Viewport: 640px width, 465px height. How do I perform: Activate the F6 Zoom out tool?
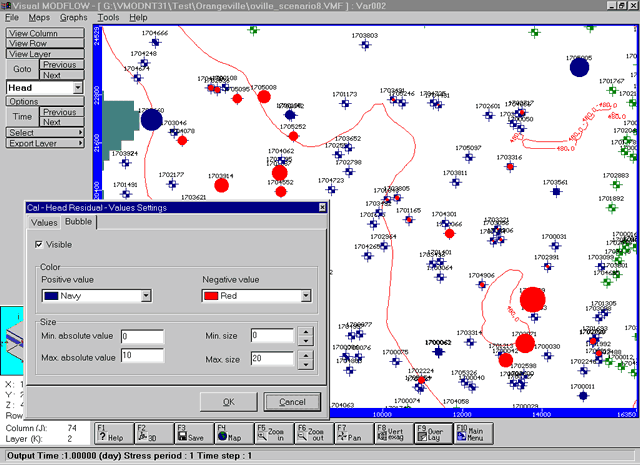[x=314, y=433]
